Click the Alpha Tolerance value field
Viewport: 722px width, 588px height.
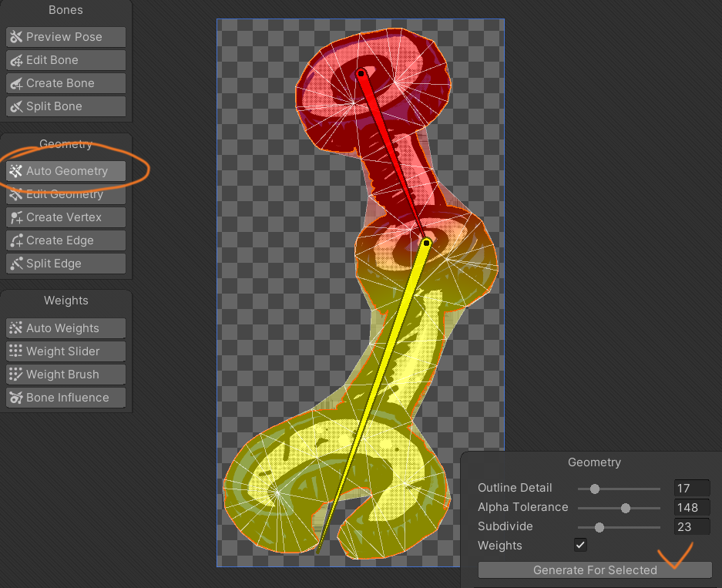[x=691, y=508]
